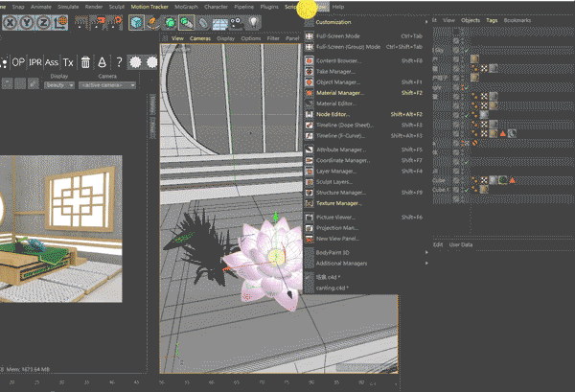Click the Tx texture button
The width and height of the screenshot is (575, 392).
point(68,62)
